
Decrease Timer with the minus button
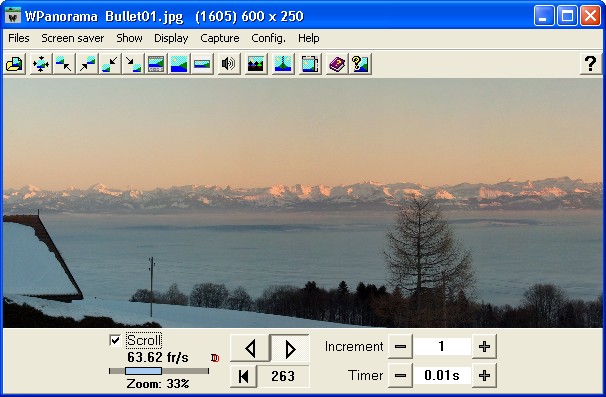[x=400, y=375]
